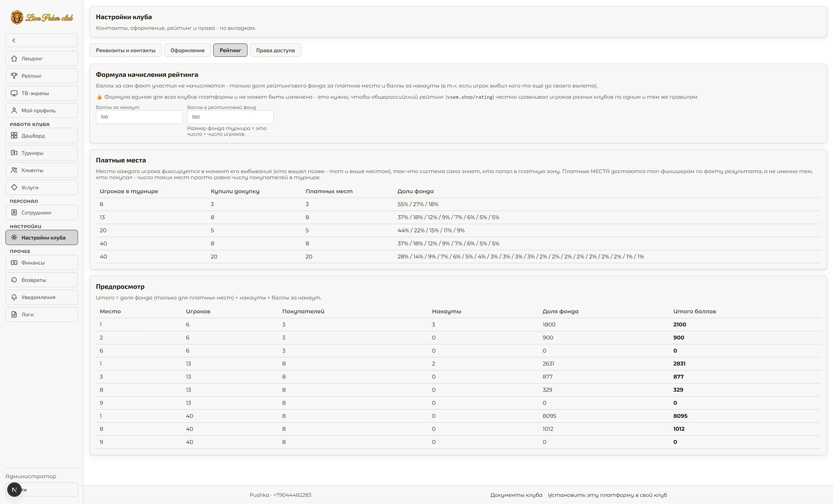Click the round N avatar badge
833x504 pixels.
tap(14, 489)
